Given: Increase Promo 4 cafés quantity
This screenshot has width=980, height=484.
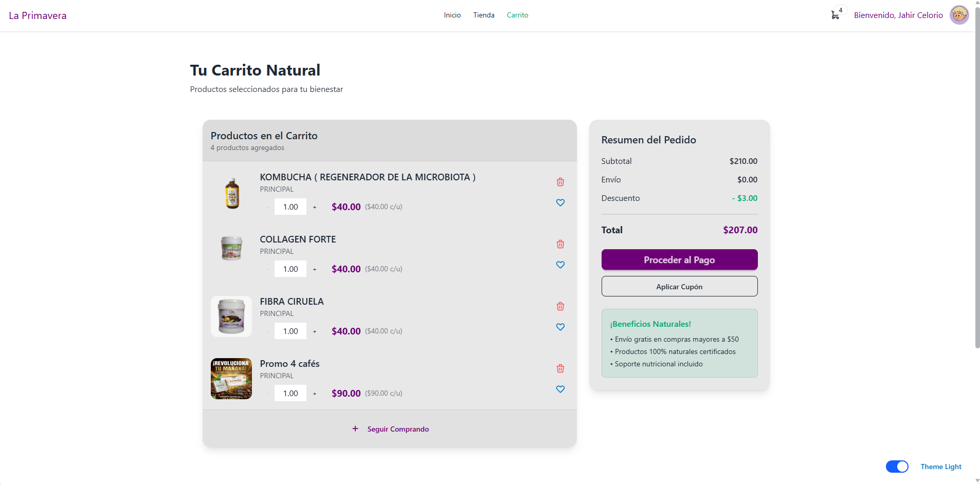Looking at the screenshot, I should pyautogui.click(x=315, y=394).
